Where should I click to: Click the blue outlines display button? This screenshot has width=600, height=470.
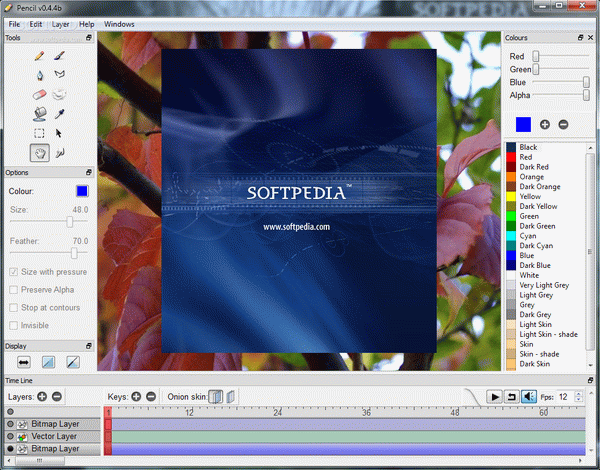click(48, 362)
